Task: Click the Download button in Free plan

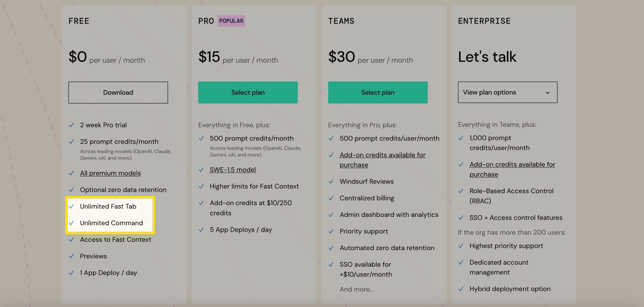Action: [118, 92]
